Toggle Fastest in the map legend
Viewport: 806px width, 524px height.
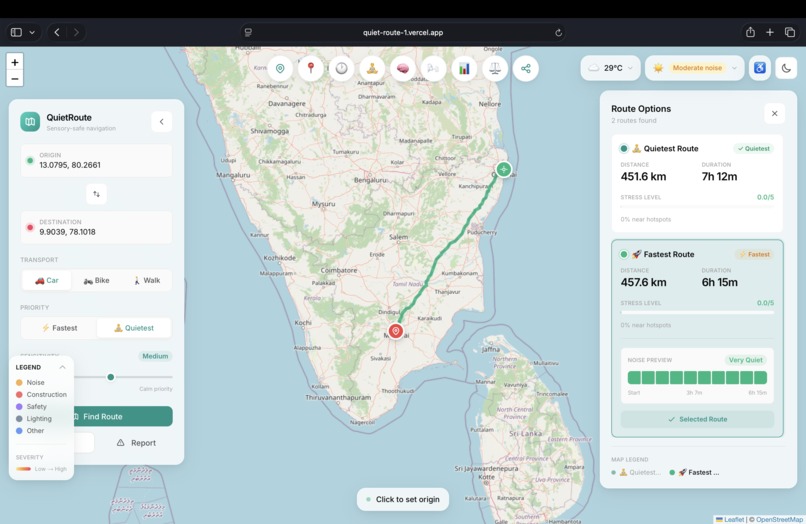click(694, 472)
